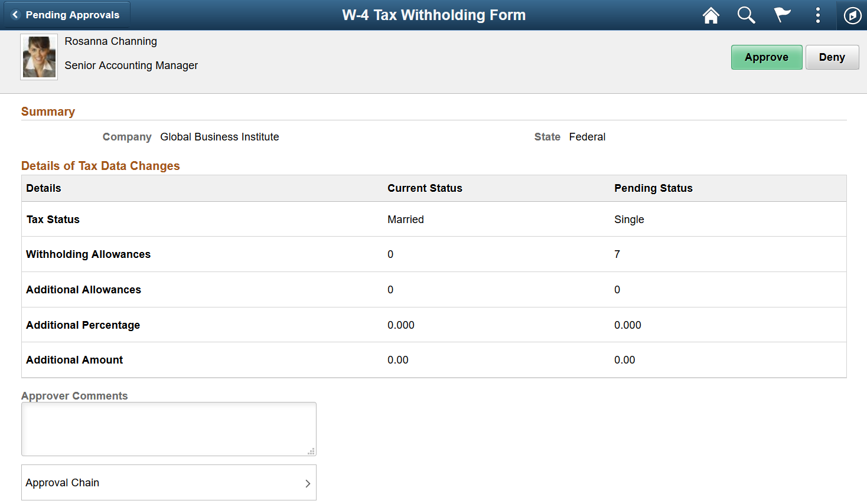867x504 pixels.
Task: Approve the W-4 tax withholding request
Action: (x=767, y=57)
